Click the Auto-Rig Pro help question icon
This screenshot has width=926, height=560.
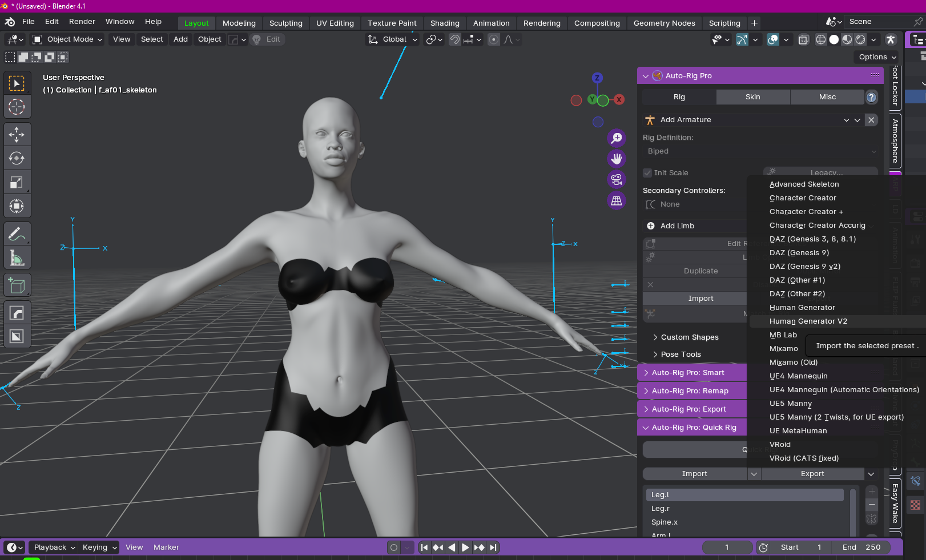coord(871,97)
